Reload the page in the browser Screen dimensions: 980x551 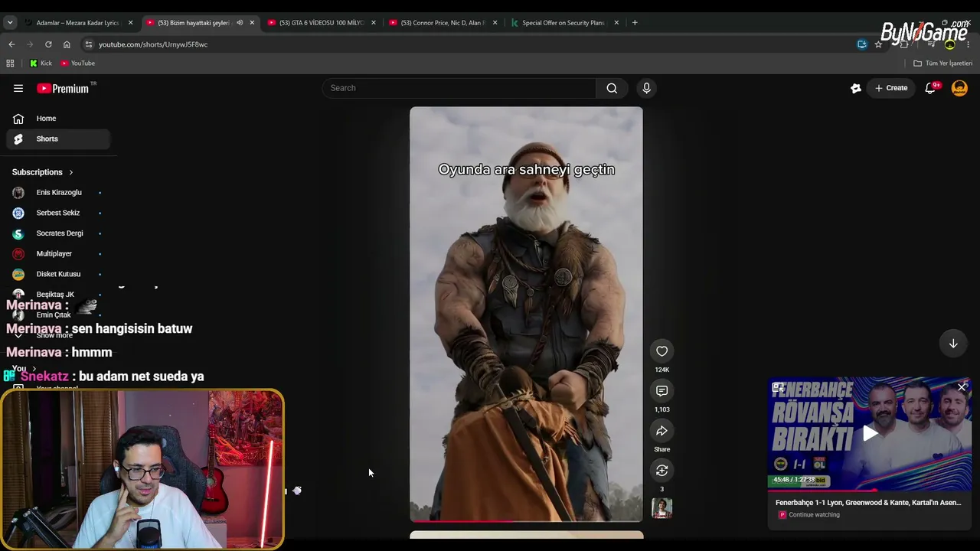click(x=48, y=44)
